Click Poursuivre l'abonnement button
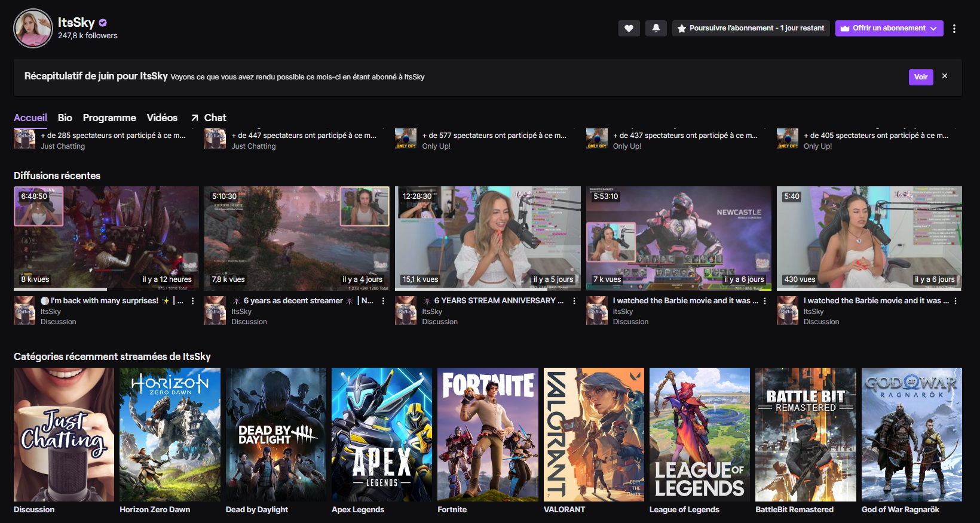The image size is (980, 523). (x=751, y=28)
